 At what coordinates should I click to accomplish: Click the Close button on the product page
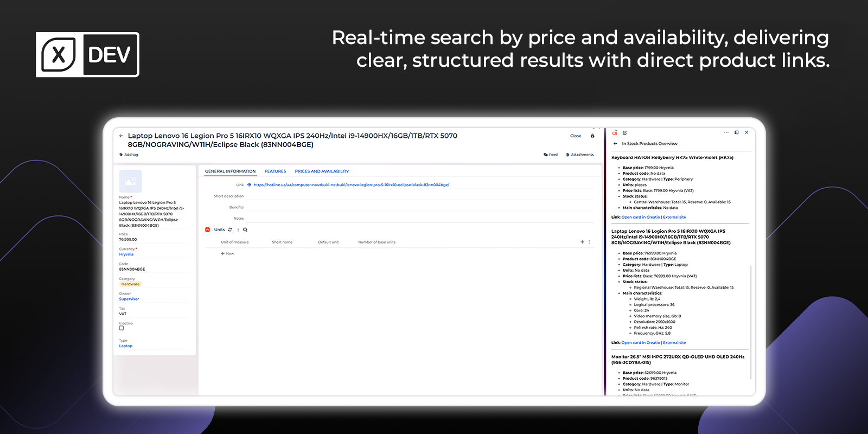coord(576,136)
